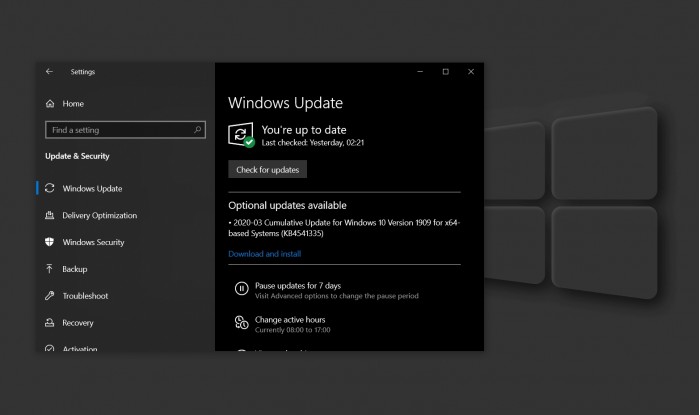Click the Download and install link
Image resolution: width=700 pixels, height=415 pixels.
coord(264,254)
